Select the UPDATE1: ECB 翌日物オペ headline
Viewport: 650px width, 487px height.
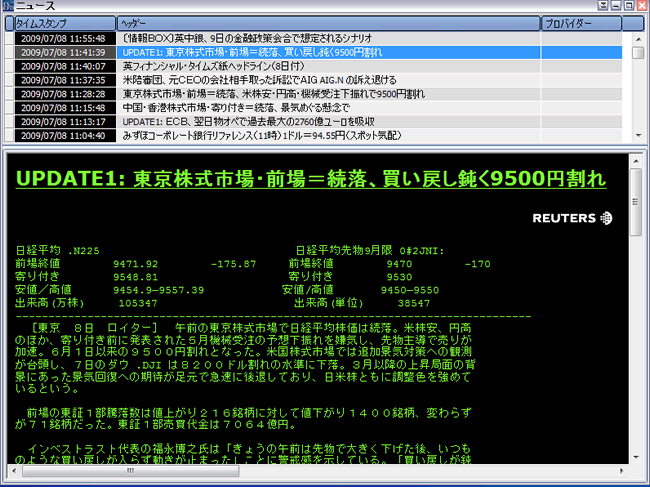tap(248, 122)
